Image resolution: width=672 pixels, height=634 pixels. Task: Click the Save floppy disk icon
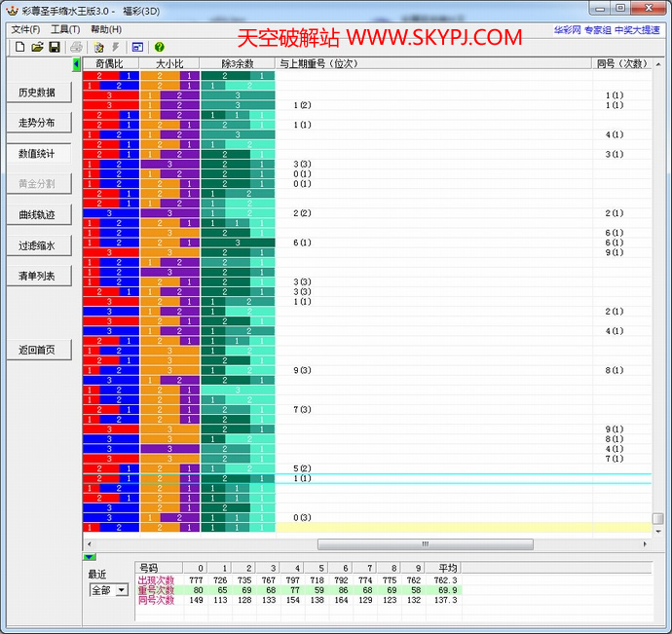coord(55,47)
